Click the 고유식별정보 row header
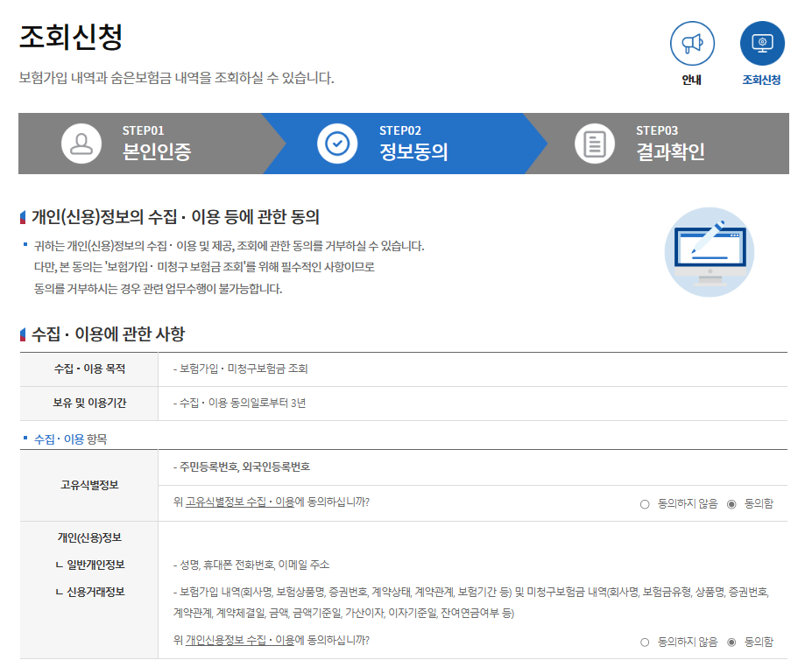This screenshot has height=667, width=812. 89,485
